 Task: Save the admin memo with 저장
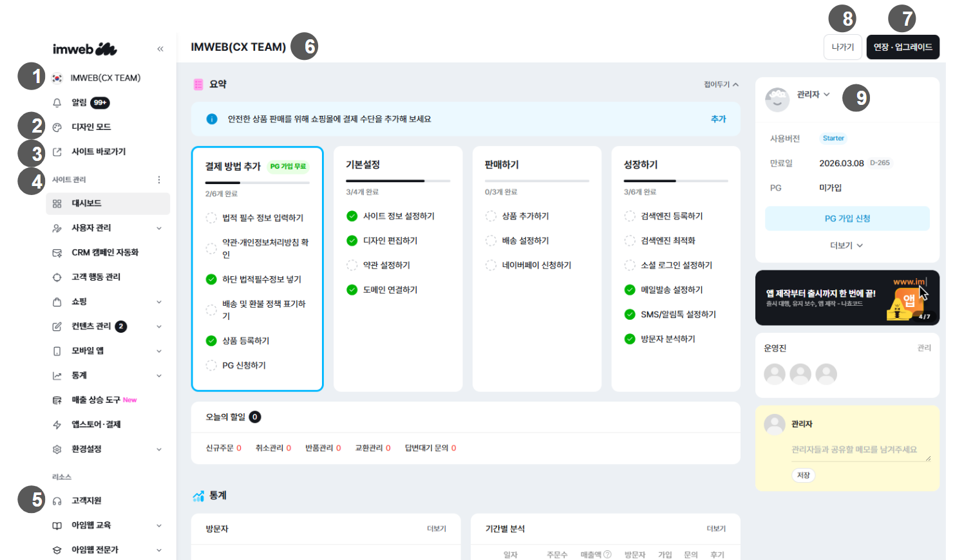click(804, 475)
